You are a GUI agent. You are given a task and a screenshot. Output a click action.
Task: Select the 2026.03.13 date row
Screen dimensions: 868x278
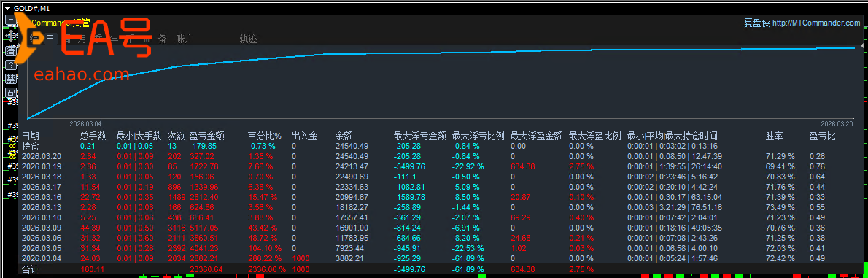[42, 207]
